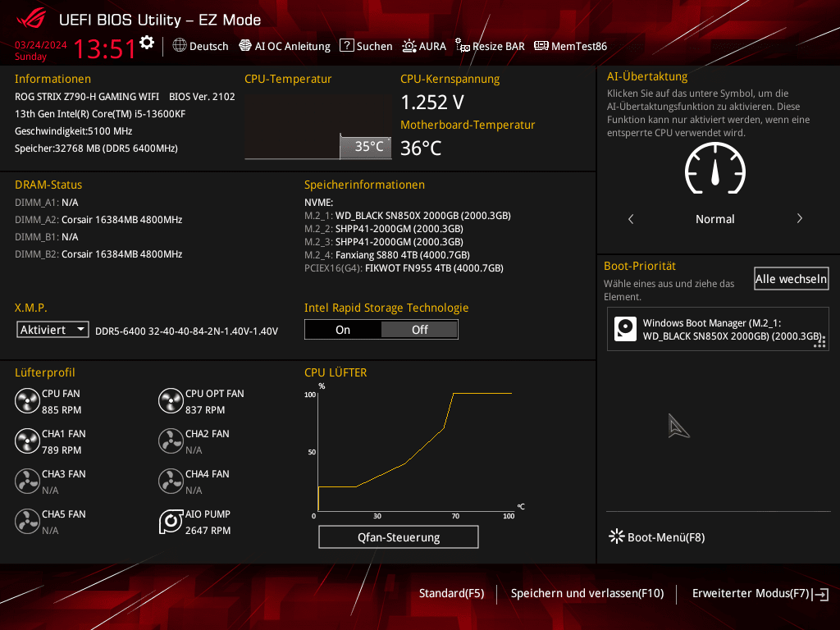Click the AI overclocking speedometer gauge
Viewport: 840px width, 630px height.
tap(715, 169)
